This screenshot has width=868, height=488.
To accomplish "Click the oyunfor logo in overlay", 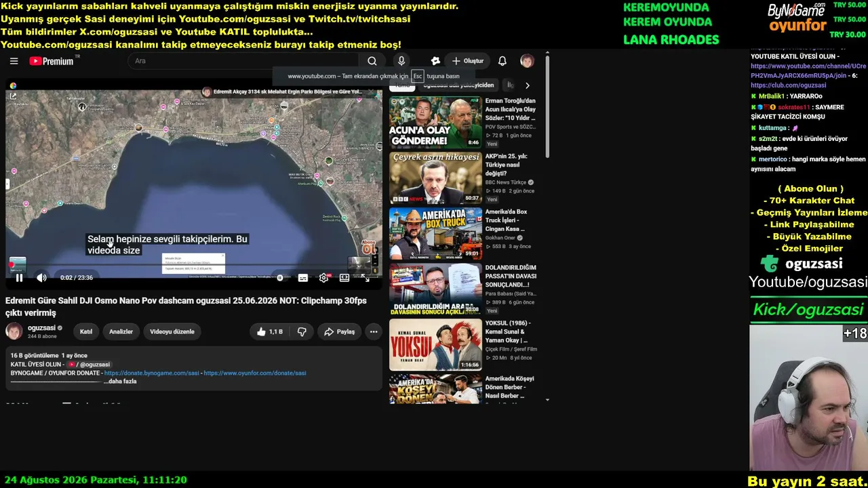I will (797, 26).
